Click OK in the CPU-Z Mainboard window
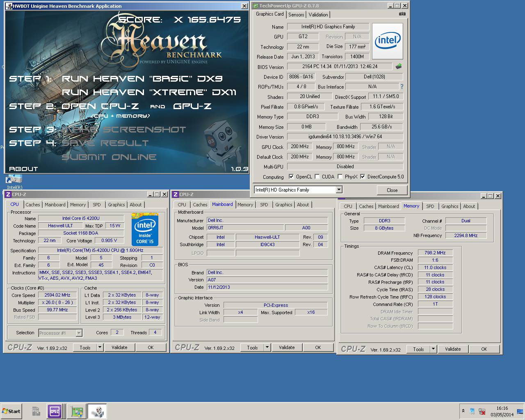The height and width of the screenshot is (420, 525). [x=318, y=347]
